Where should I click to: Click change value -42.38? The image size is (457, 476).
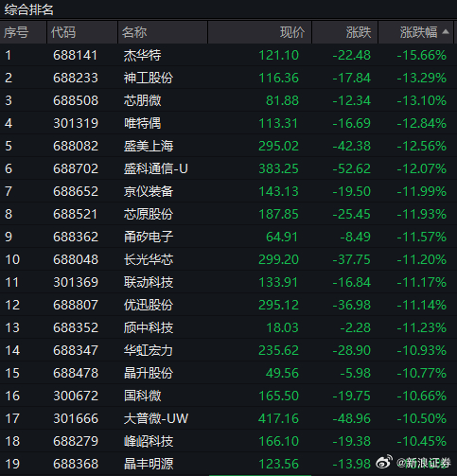pos(352,146)
